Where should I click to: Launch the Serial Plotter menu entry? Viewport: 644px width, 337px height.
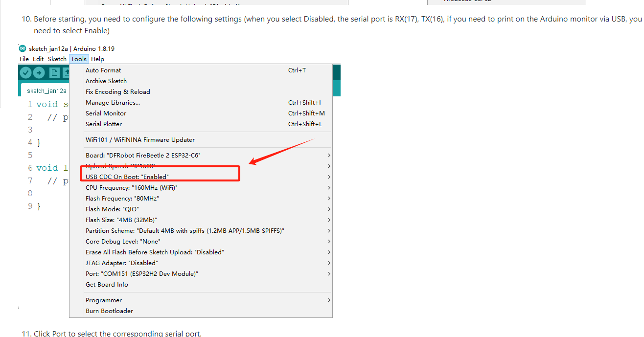tap(201, 124)
